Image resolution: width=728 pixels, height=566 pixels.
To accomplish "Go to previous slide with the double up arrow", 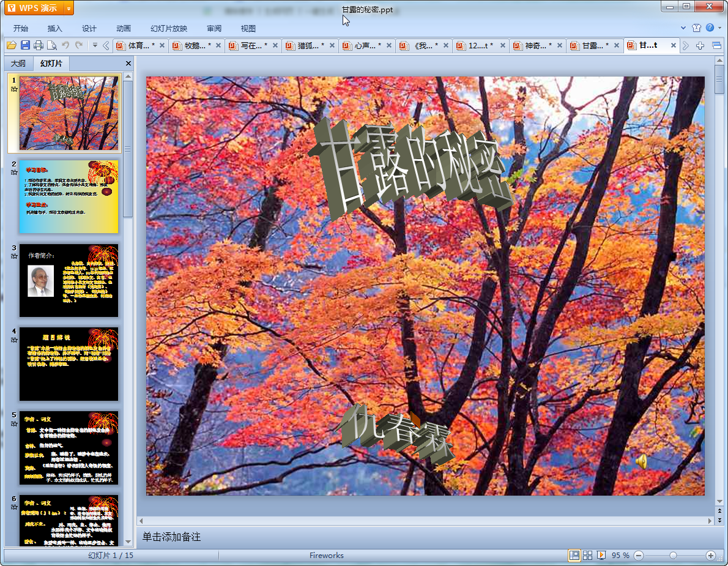I will point(719,511).
